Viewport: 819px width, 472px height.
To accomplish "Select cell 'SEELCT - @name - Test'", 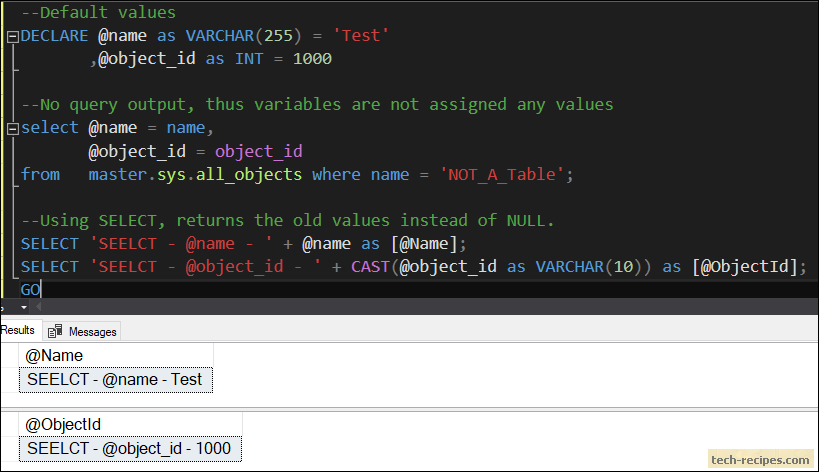I will [116, 380].
